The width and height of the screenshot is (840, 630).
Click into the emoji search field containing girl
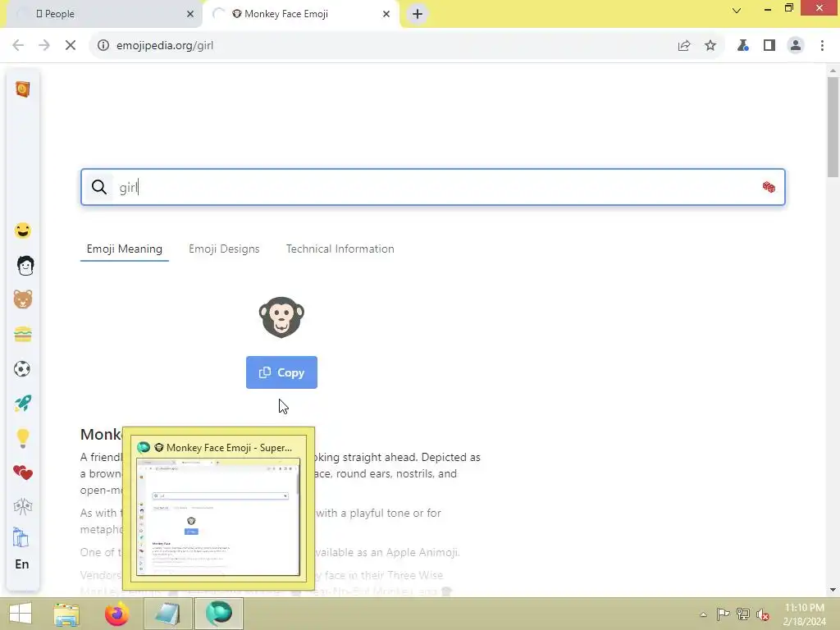(433, 187)
